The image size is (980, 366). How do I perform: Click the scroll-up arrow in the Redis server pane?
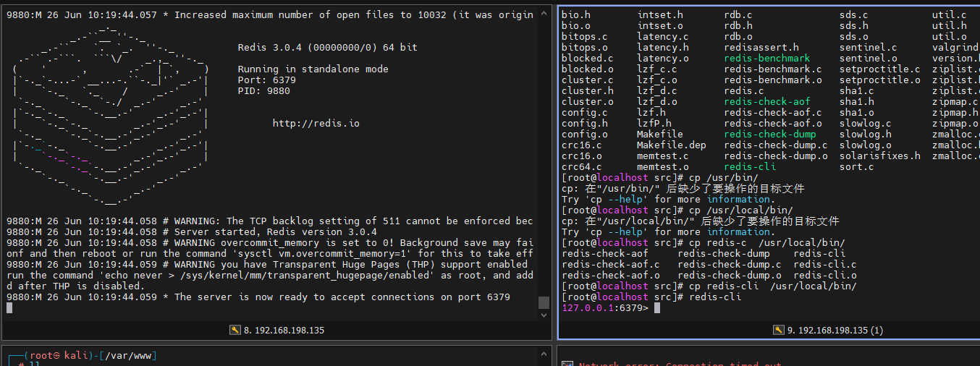pos(544,13)
